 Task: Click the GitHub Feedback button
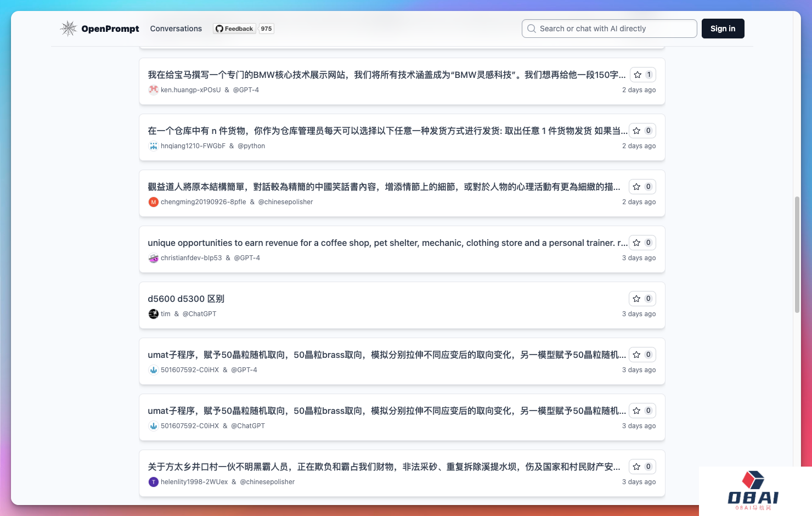click(234, 29)
